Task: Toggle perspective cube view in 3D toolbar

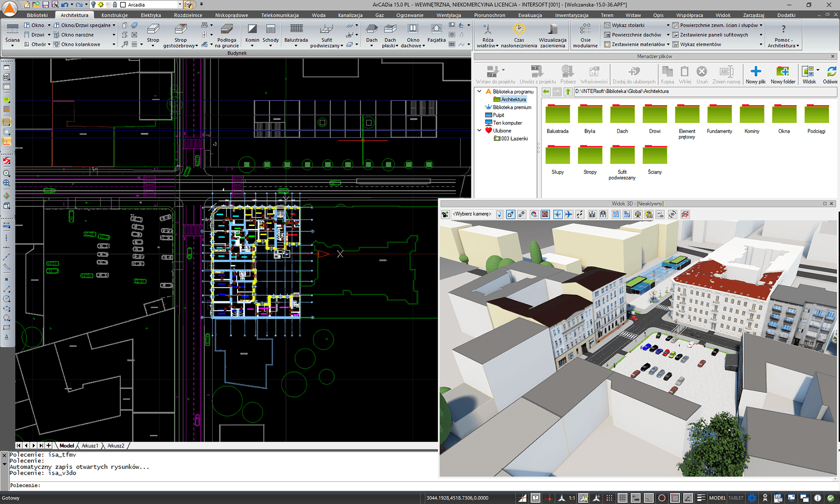Action: coord(511,215)
